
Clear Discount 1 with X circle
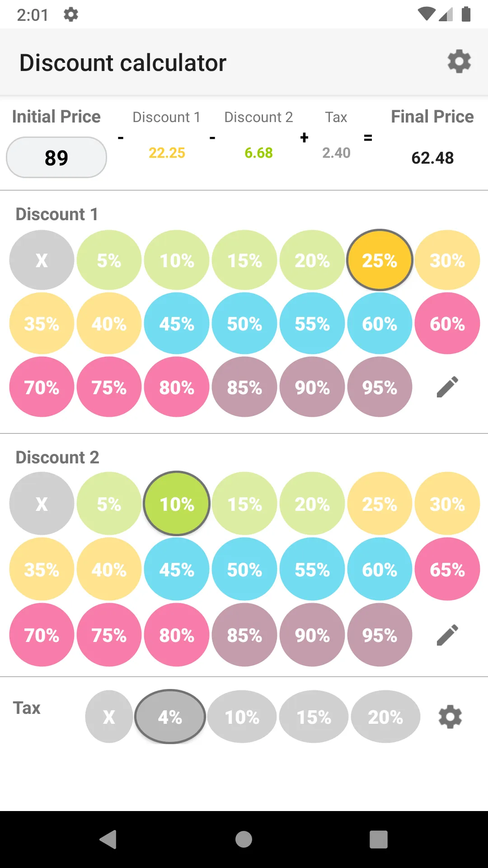[x=42, y=260]
